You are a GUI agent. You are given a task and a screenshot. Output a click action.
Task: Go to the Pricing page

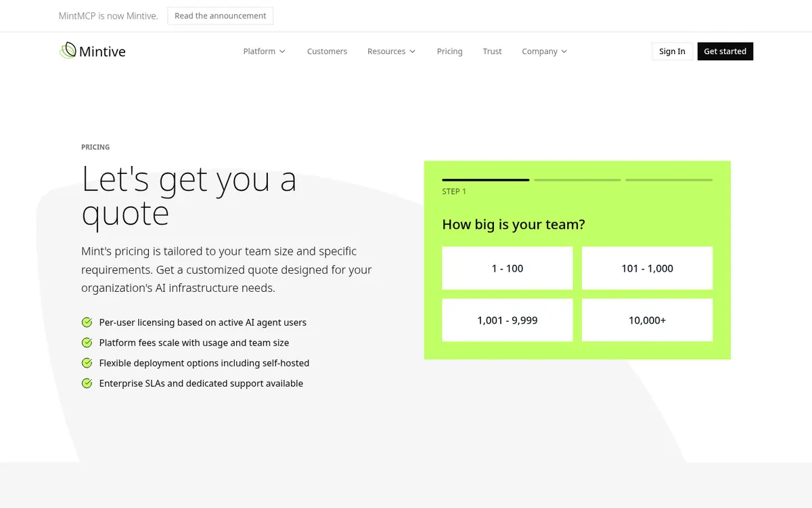449,51
